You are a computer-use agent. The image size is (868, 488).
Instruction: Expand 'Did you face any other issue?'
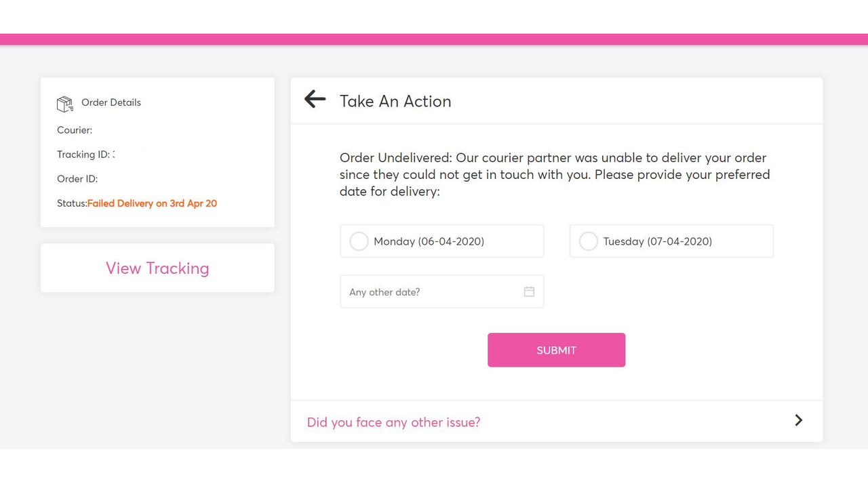pos(393,422)
